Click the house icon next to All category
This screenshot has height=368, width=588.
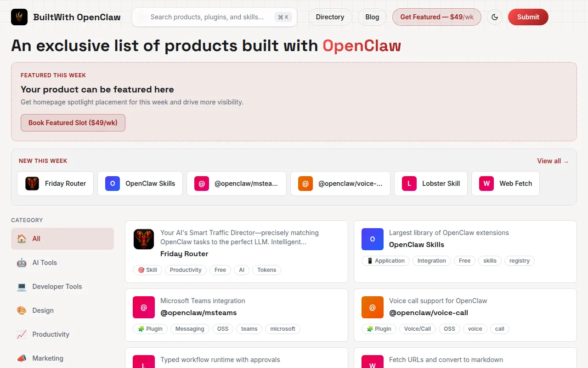[22, 239]
